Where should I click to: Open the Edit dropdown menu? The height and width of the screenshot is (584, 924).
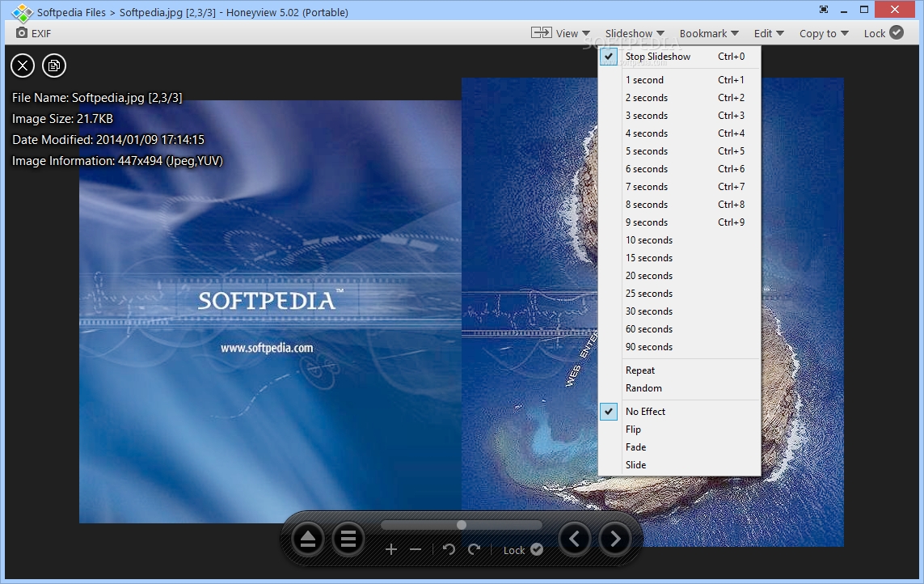(x=769, y=34)
